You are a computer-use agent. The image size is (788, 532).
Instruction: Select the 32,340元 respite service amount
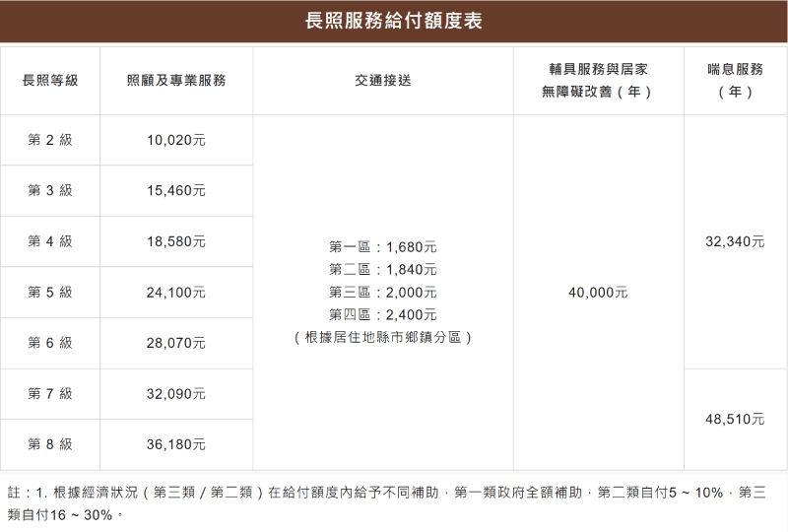coord(735,241)
